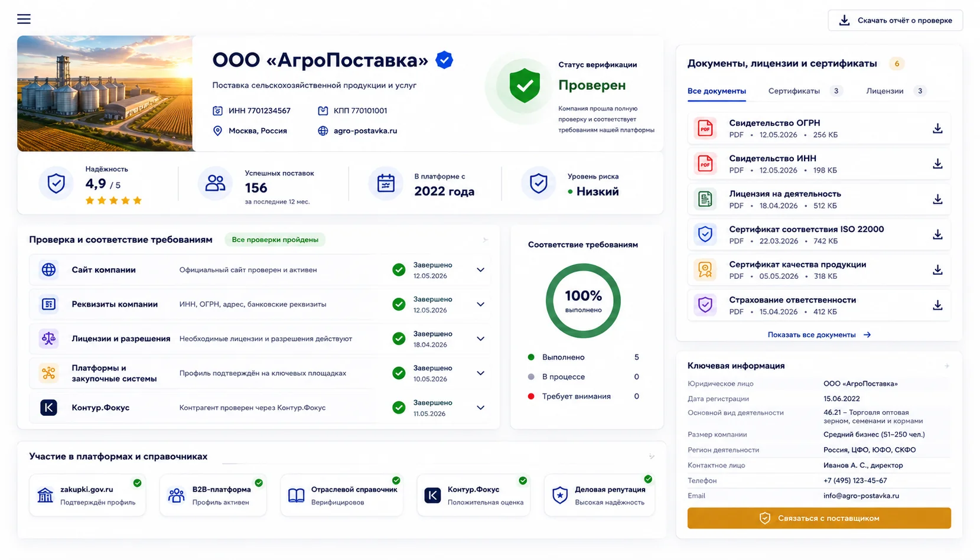Viewport: 980px width, 560px height.
Task: Click the КПП 770101001 icon
Action: tap(323, 110)
